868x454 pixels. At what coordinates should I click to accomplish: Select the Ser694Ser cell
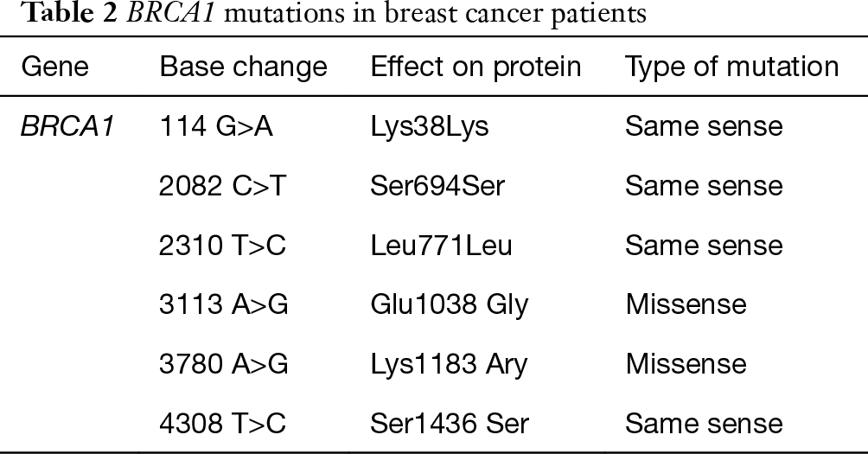(x=437, y=185)
